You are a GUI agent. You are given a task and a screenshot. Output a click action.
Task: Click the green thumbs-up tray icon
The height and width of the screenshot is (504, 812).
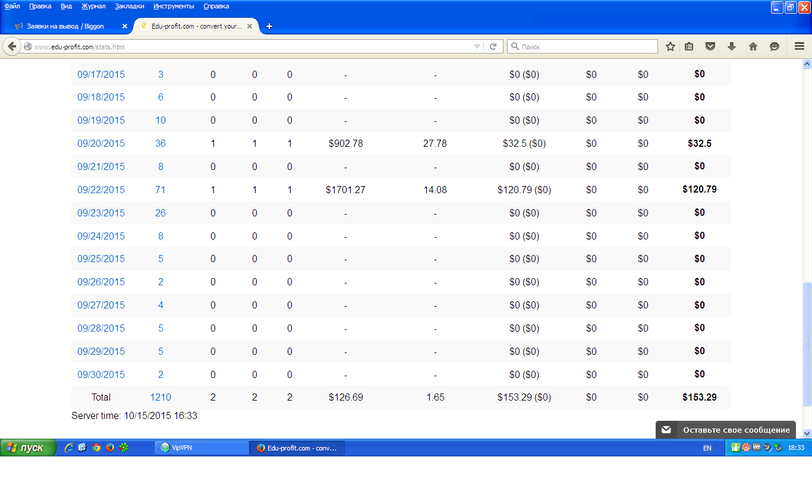coord(735,448)
